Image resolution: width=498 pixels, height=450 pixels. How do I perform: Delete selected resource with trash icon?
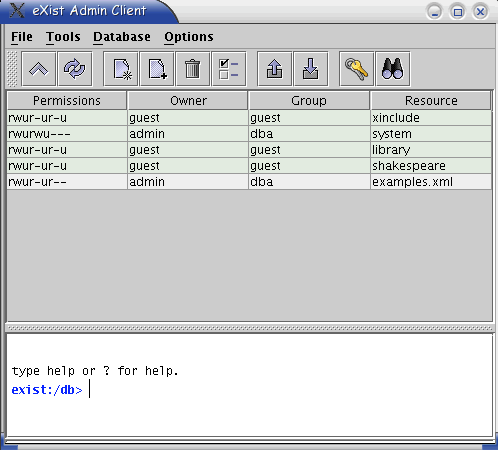pyautogui.click(x=193, y=69)
